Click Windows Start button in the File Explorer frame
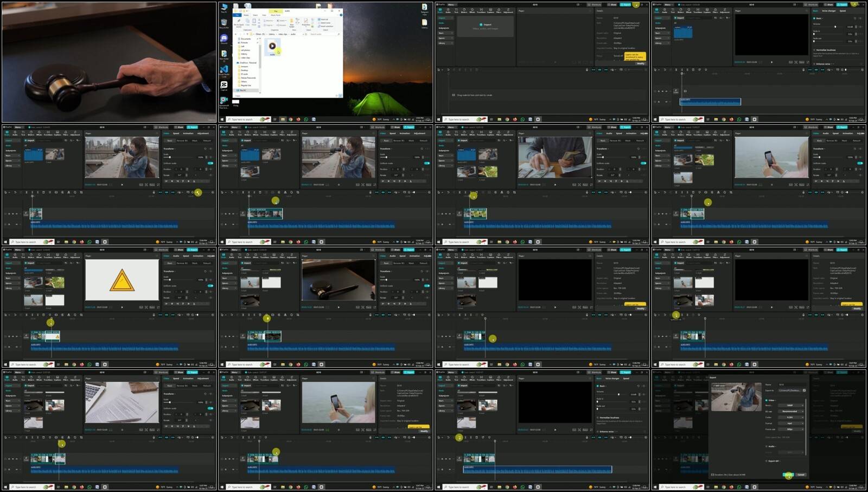This screenshot has width=868, height=492. 222,119
